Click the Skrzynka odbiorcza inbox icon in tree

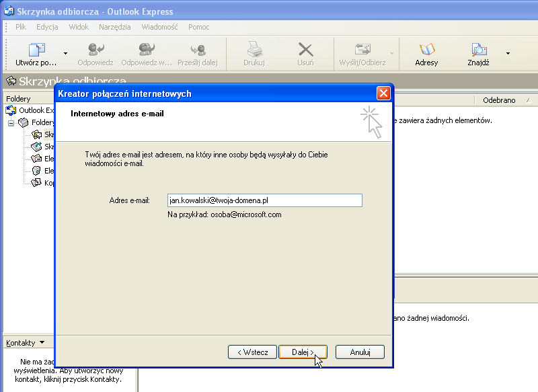tap(36, 134)
